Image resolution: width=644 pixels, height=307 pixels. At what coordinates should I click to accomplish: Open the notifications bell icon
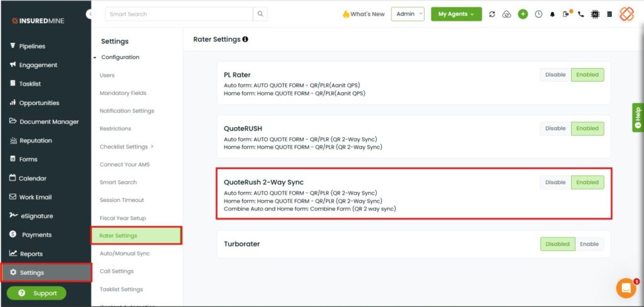pyautogui.click(x=552, y=14)
